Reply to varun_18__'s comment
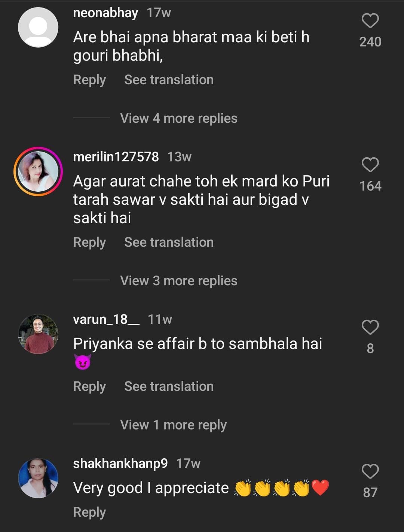Screen dimensions: 404x532 [89, 386]
